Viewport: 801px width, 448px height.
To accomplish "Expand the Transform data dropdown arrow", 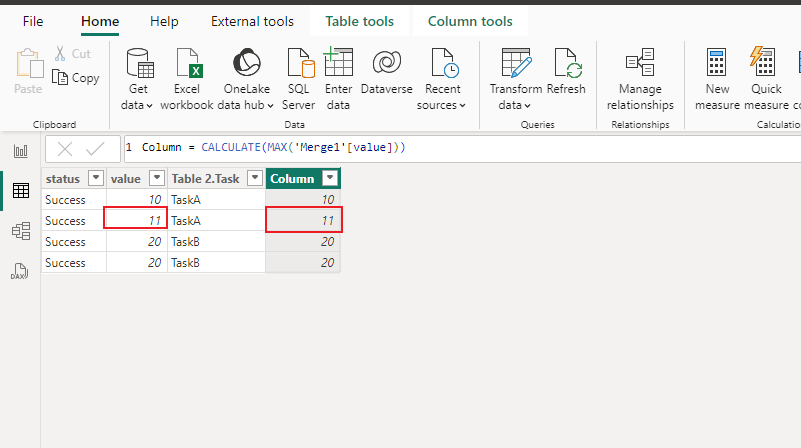I will coord(527,106).
